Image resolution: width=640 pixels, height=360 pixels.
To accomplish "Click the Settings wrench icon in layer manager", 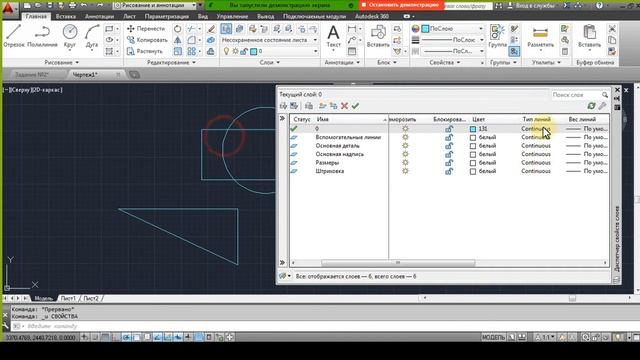I will tap(602, 106).
